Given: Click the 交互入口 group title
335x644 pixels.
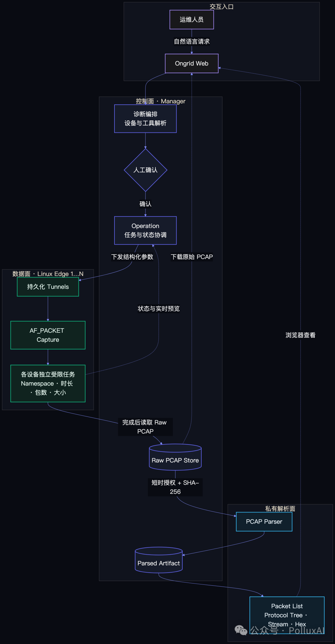Looking at the screenshot, I should (x=221, y=7).
